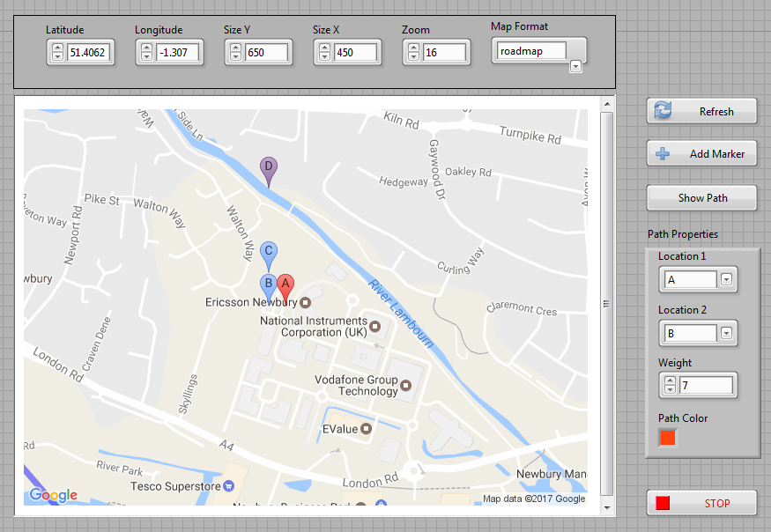Increment Size X with the up arrow
The width and height of the screenshot is (771, 532).
click(x=324, y=48)
